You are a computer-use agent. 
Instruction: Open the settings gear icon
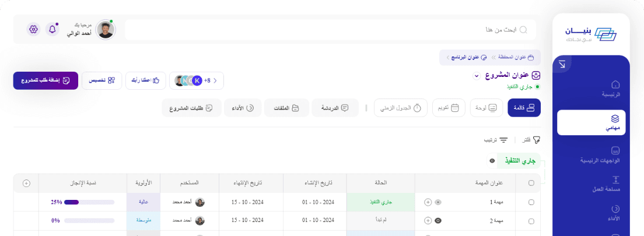point(33,29)
